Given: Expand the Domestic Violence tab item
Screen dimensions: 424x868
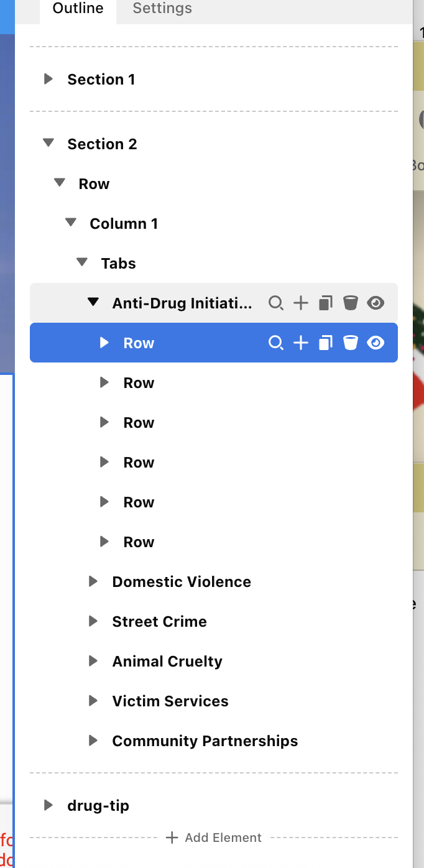Looking at the screenshot, I should click(x=93, y=582).
